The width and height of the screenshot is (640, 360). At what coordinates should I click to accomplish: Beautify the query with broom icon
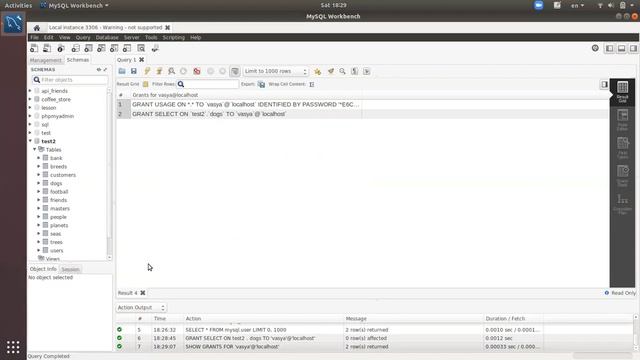click(x=331, y=71)
